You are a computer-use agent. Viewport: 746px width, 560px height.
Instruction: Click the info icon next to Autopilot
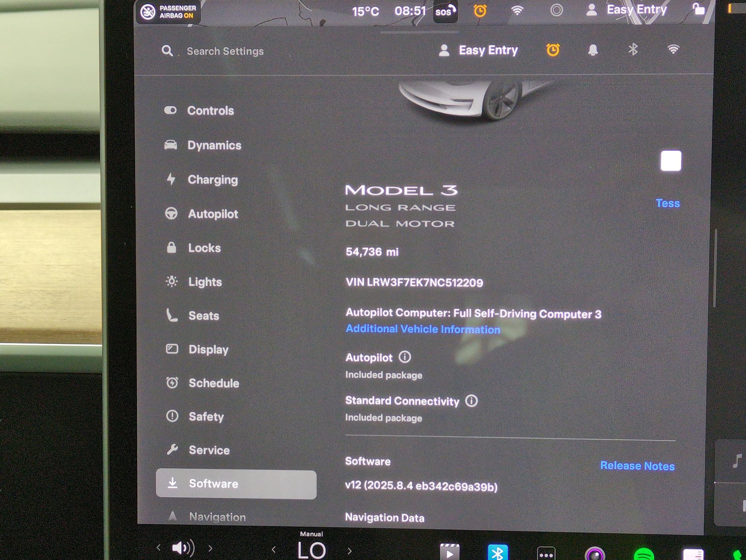(x=405, y=357)
